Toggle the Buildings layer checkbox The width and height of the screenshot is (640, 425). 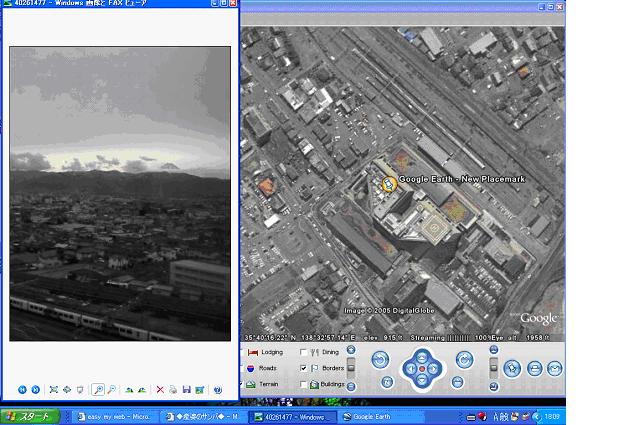[305, 384]
